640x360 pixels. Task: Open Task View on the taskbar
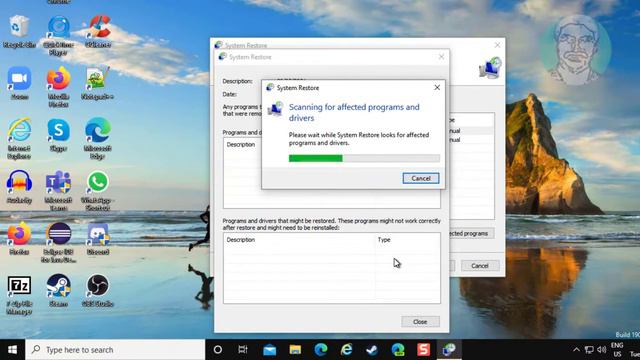pos(243,350)
